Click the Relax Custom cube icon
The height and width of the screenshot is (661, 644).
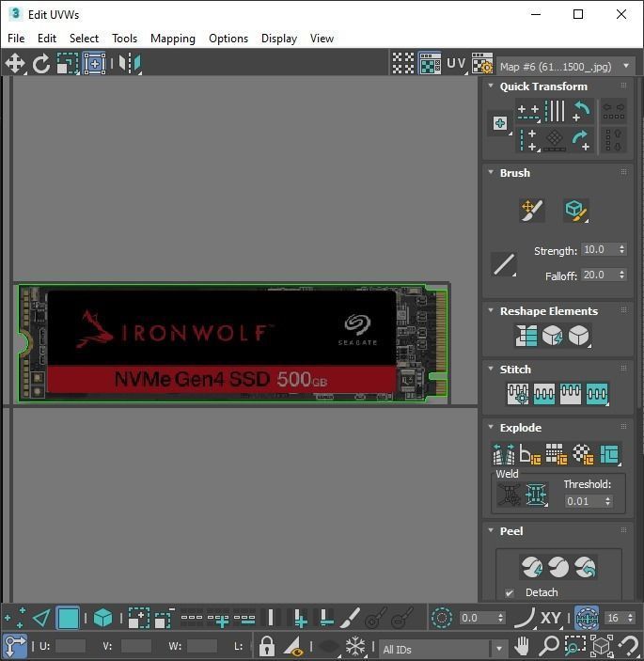click(x=579, y=336)
